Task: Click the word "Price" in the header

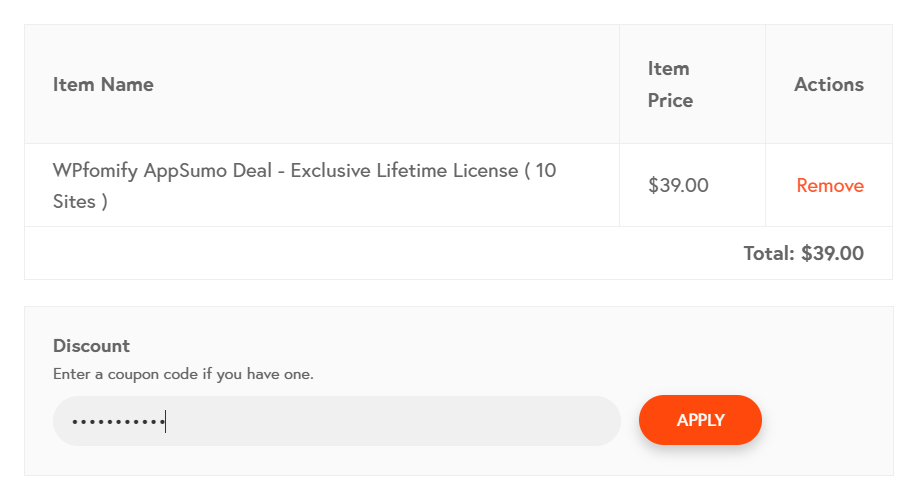Action: point(670,100)
